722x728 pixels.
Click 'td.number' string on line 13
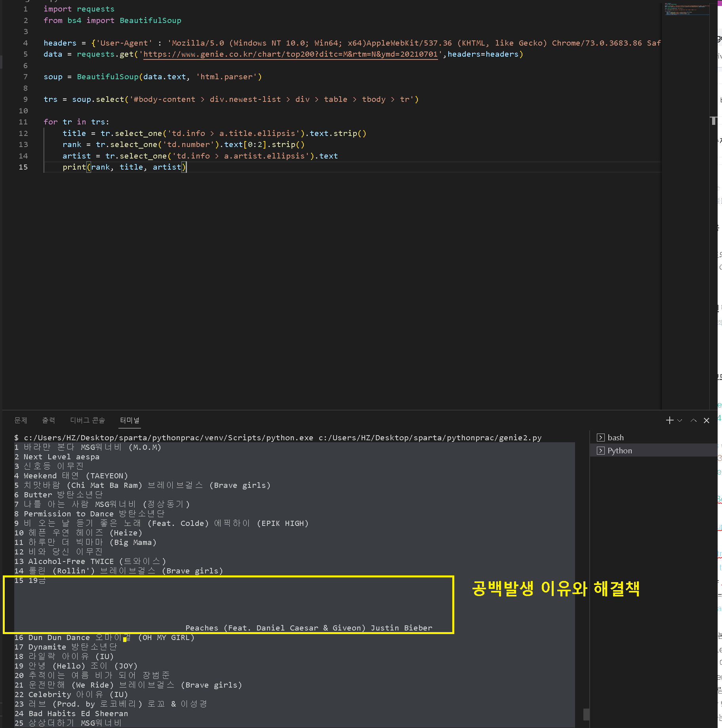pyautogui.click(x=189, y=145)
